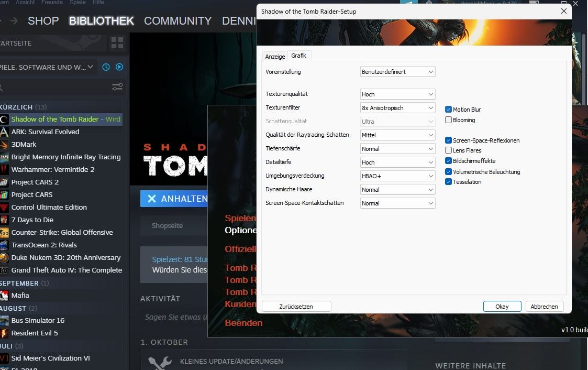588x370 pixels.
Task: Collapse the SEPTEMBER category header
Action: (x=25, y=283)
